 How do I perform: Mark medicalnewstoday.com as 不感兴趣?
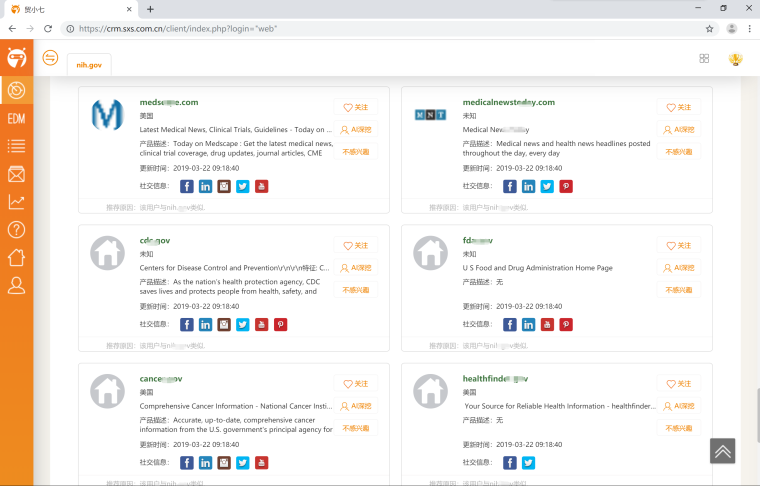[x=679, y=152]
